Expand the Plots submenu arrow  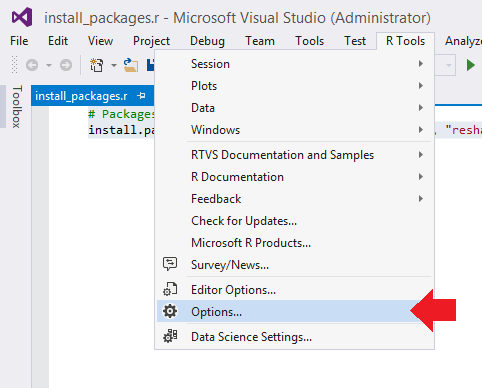[x=421, y=86]
